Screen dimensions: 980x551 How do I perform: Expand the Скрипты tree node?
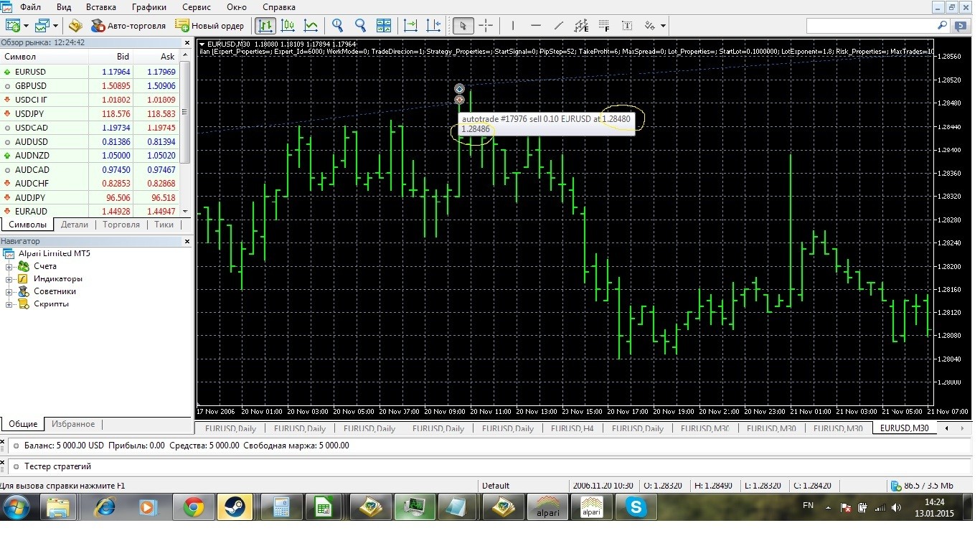click(x=9, y=304)
